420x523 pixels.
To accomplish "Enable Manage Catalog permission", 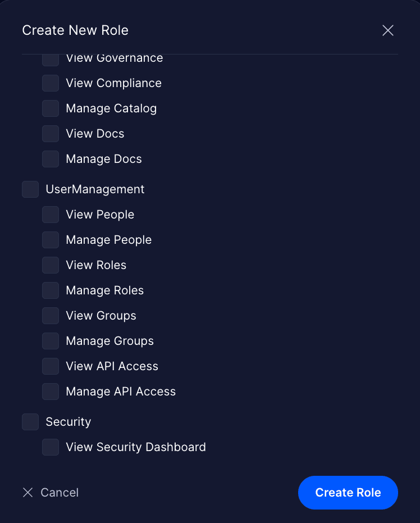I will pos(50,108).
